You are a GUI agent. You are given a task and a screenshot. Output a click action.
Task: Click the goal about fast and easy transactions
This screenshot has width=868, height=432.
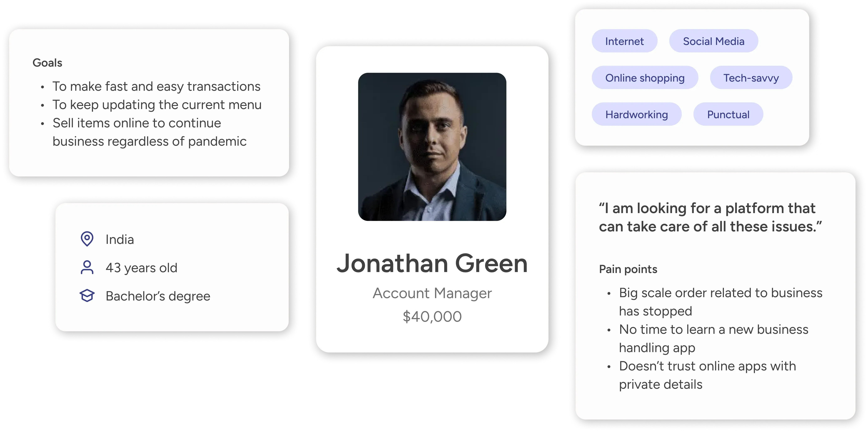pos(156,87)
